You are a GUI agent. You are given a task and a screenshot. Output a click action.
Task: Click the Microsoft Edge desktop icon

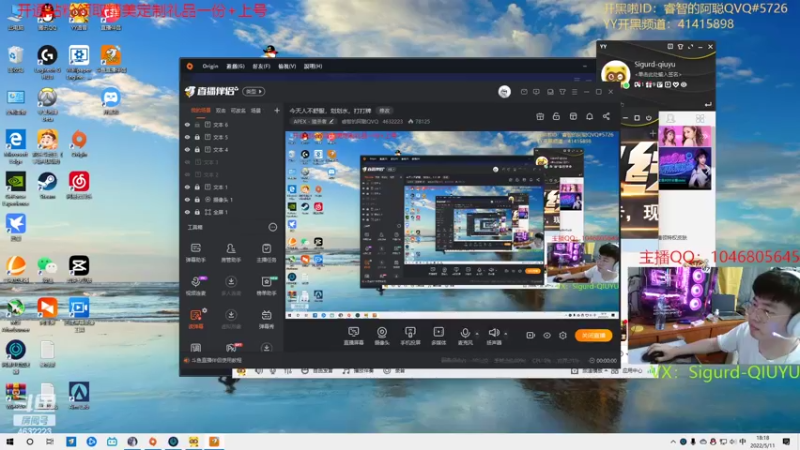15,146
